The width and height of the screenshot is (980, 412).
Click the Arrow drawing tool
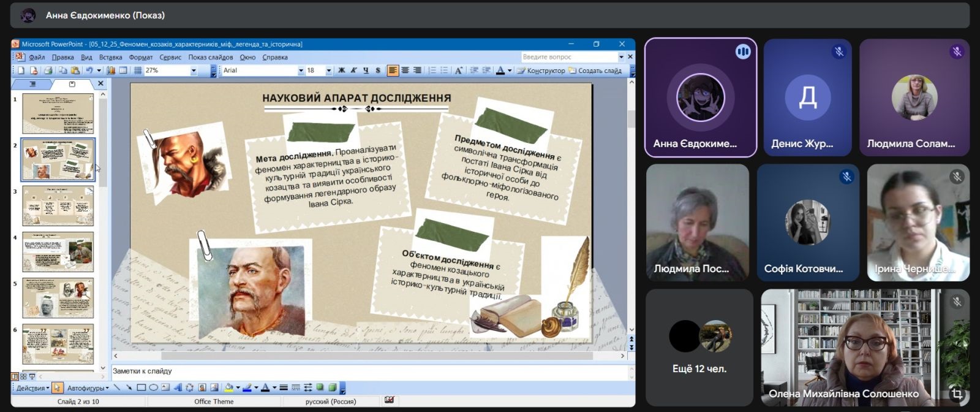(129, 387)
